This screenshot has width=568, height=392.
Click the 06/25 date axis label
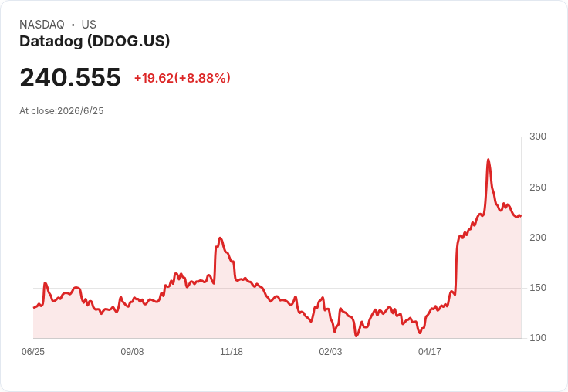(33, 351)
